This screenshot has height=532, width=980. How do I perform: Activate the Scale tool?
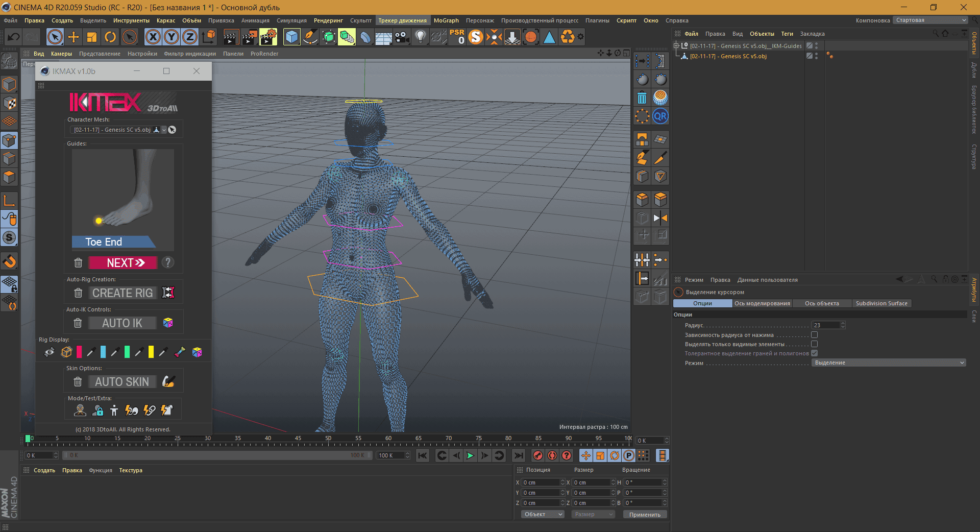92,37
